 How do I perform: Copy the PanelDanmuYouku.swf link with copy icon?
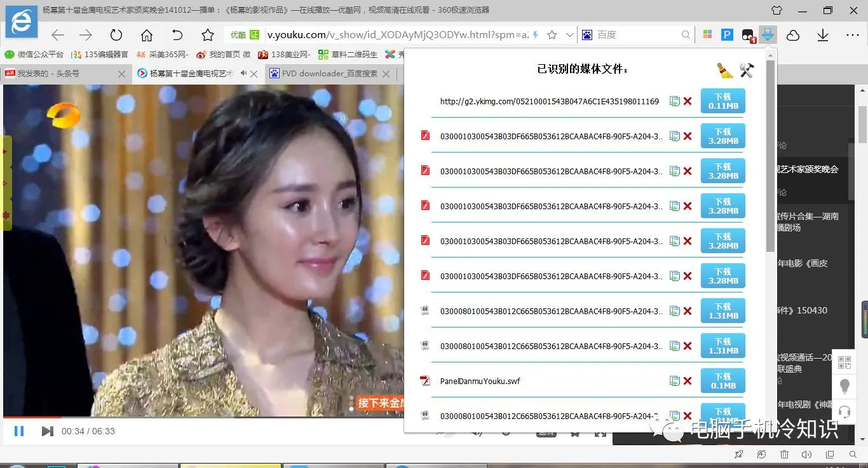675,380
